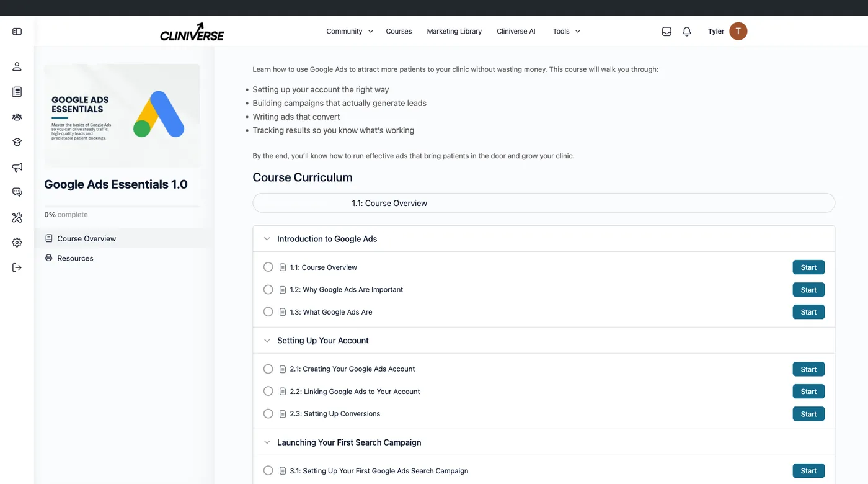This screenshot has width=868, height=484.
Task: Start lesson 1.2: Why Google Ads Are Important
Action: [x=808, y=290]
